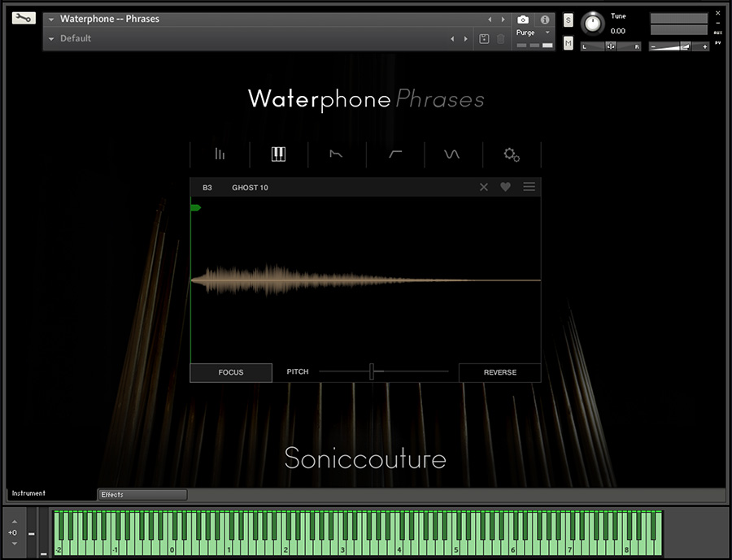This screenshot has width=732, height=560.
Task: Click the Tune value 0.00
Action: tap(617, 31)
